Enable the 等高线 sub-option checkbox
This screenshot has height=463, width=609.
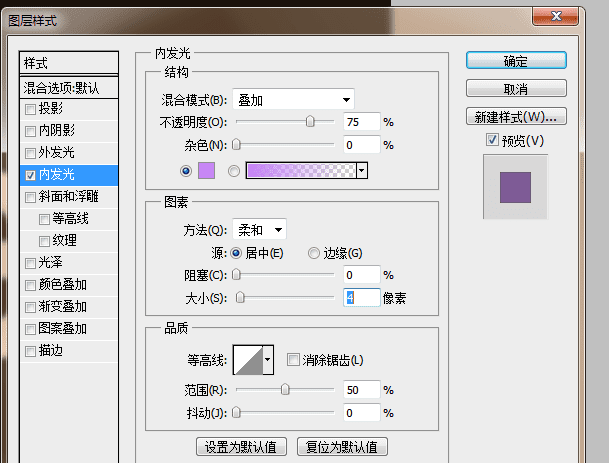[x=44, y=219]
